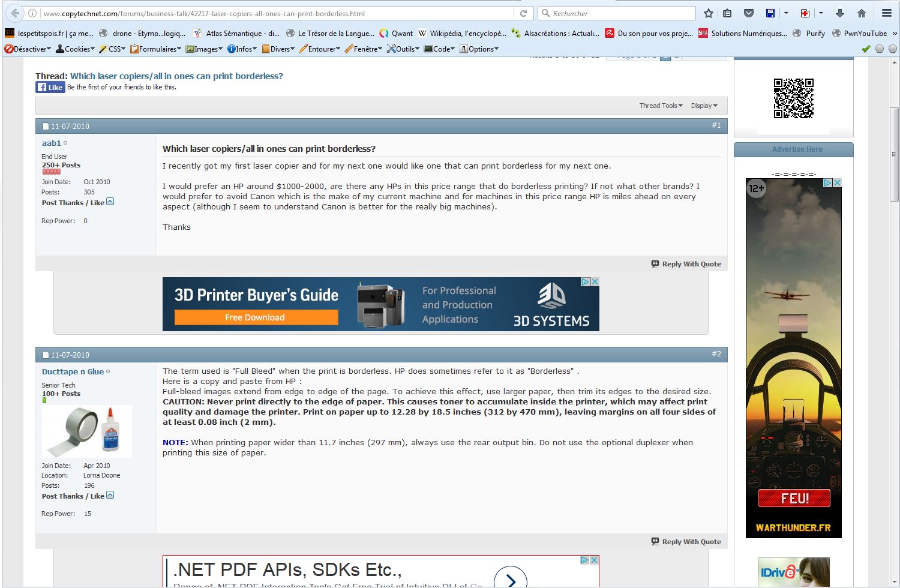This screenshot has height=588, width=900.
Task: Open the Entourer developer menu
Action: (x=319, y=49)
